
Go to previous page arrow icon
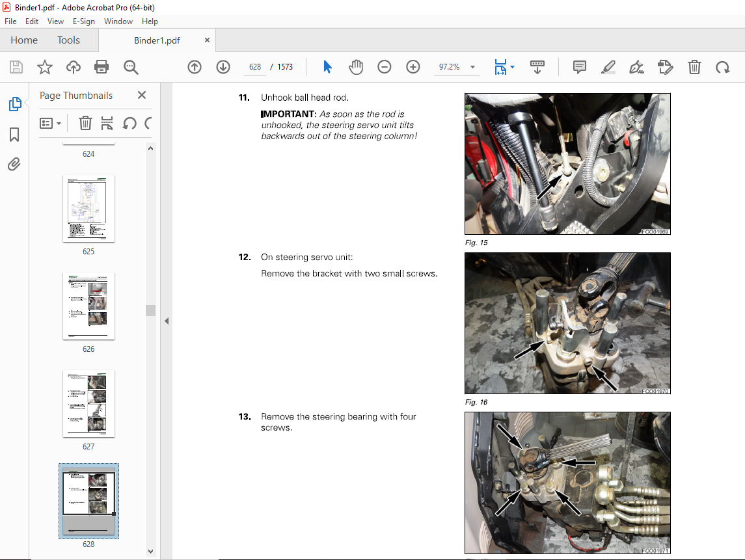(195, 67)
